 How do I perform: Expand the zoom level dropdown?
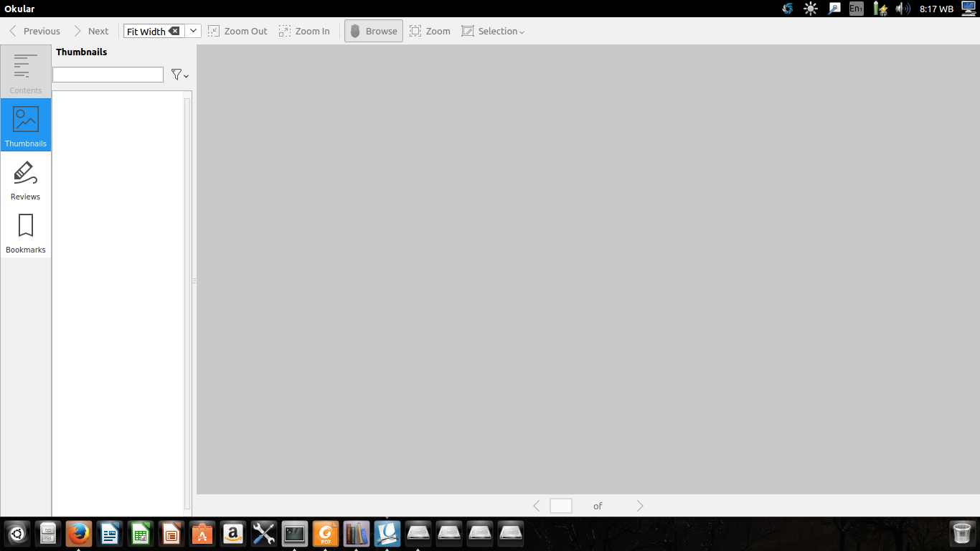point(192,31)
